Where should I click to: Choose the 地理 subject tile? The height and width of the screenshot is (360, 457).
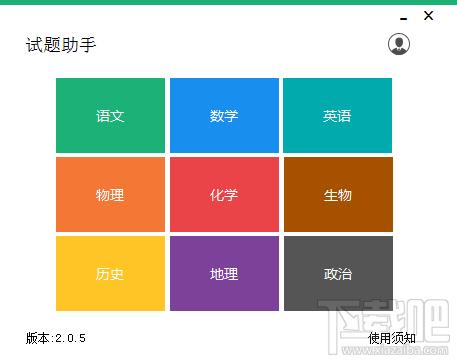pos(224,273)
